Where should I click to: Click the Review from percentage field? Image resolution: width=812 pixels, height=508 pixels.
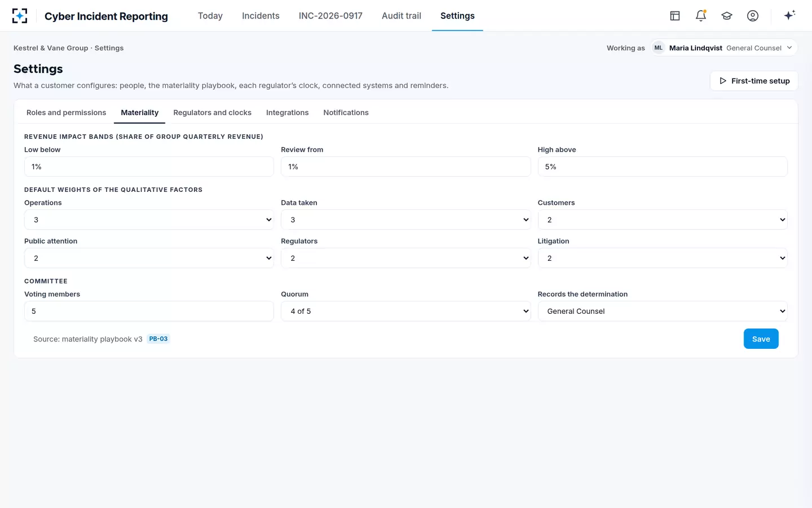click(406, 167)
